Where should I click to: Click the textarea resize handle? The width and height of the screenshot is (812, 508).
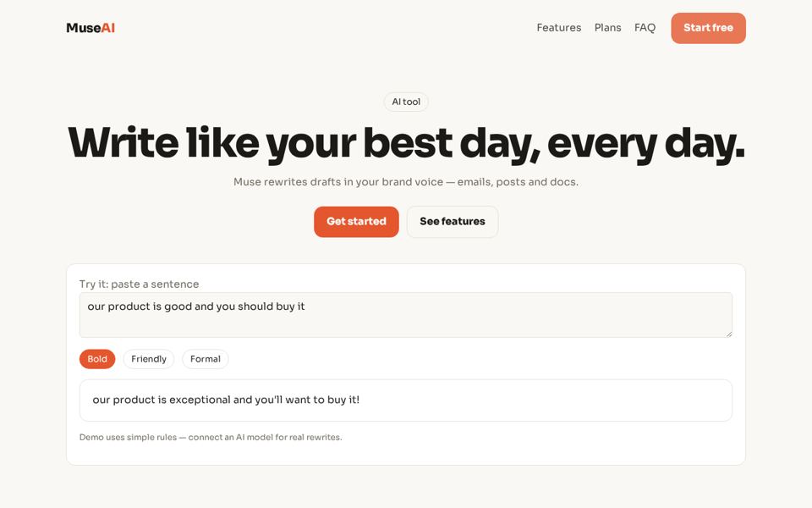click(x=728, y=334)
